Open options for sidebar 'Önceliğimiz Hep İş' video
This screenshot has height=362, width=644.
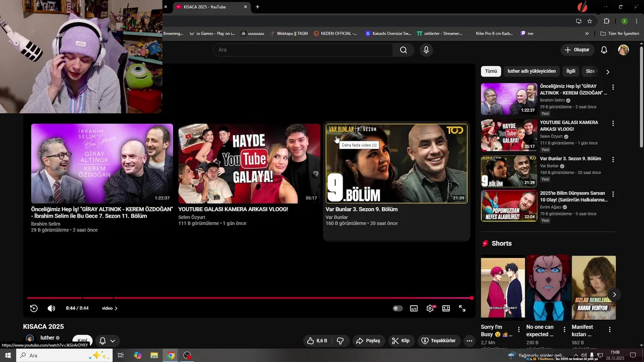click(613, 87)
